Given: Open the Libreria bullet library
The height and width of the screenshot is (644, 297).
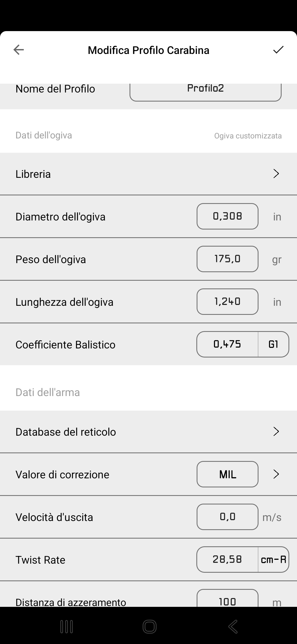Looking at the screenshot, I should [x=148, y=174].
